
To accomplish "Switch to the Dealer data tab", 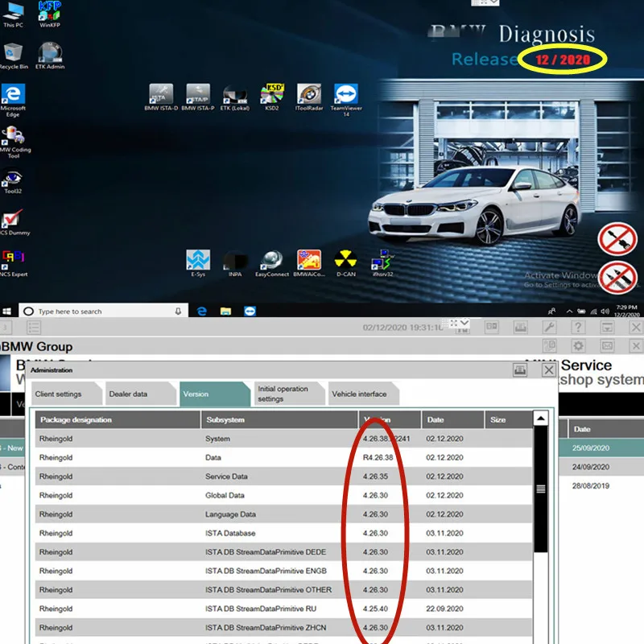I will coord(140,394).
